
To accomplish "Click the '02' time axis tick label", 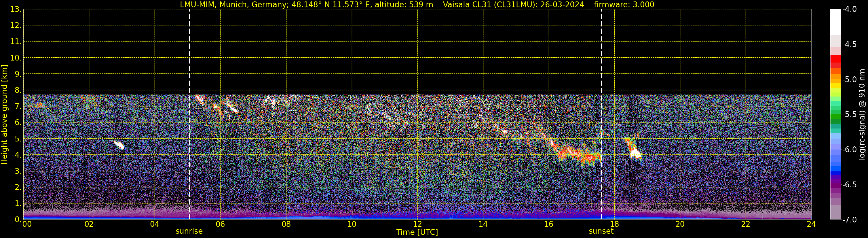I will click(x=89, y=224).
